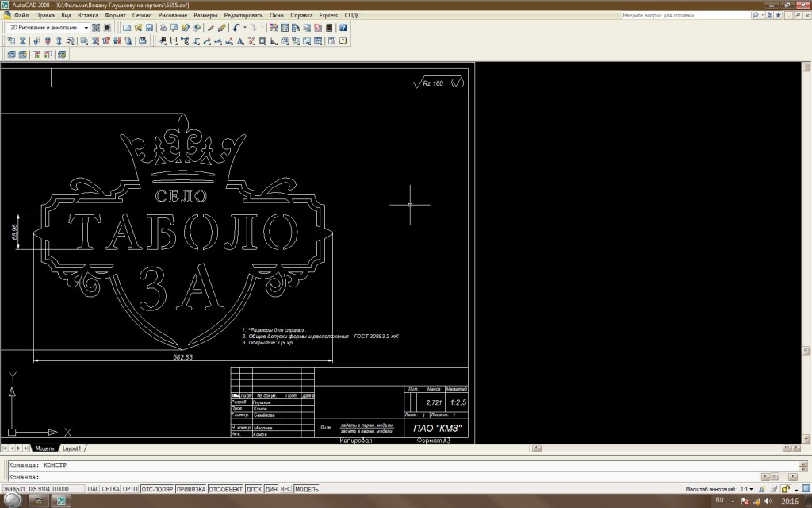Click the Clean Screen status bar icon
This screenshot has height=508, width=812.
click(806, 489)
